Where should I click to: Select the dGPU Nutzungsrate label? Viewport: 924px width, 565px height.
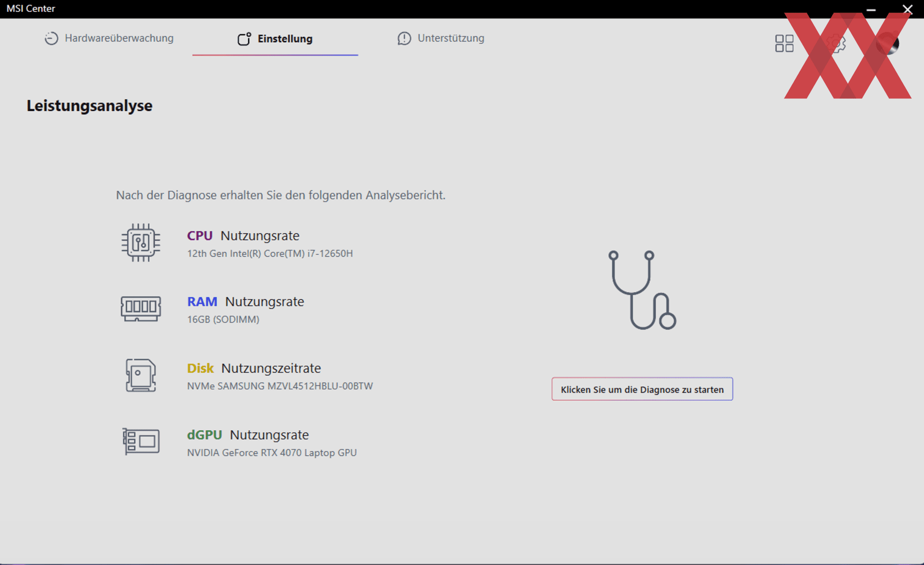(x=248, y=435)
